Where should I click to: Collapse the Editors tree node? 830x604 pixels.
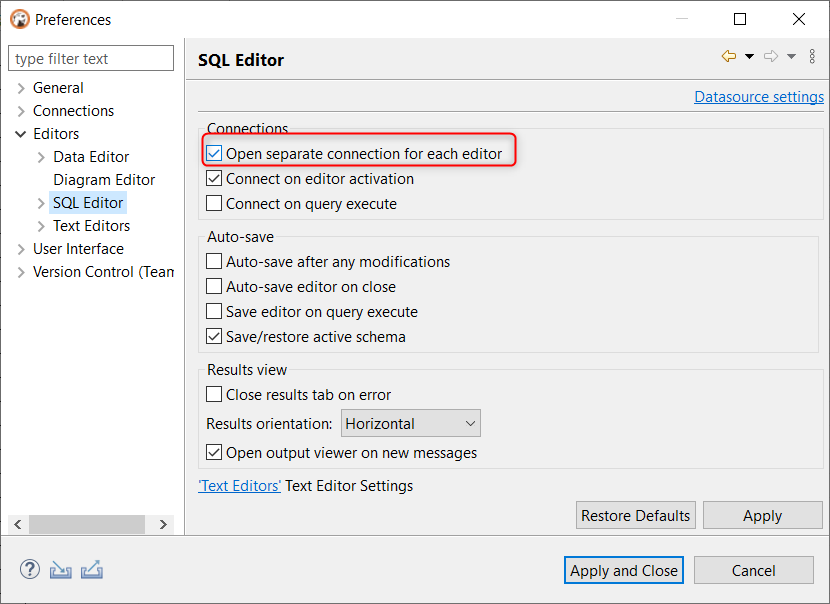point(21,134)
